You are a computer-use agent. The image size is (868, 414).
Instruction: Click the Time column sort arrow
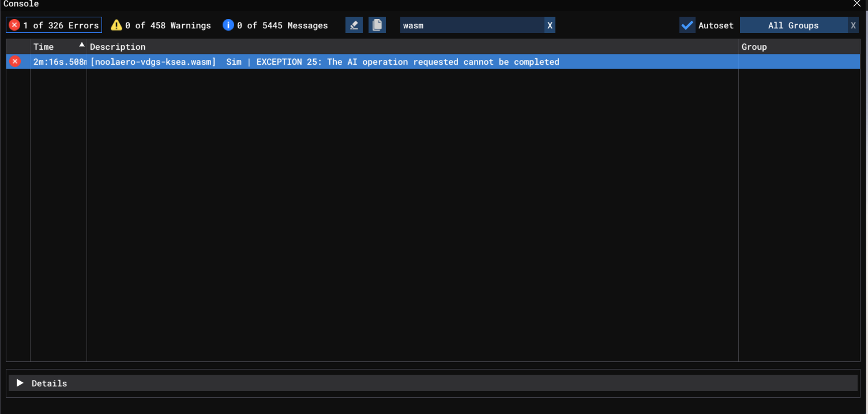81,45
